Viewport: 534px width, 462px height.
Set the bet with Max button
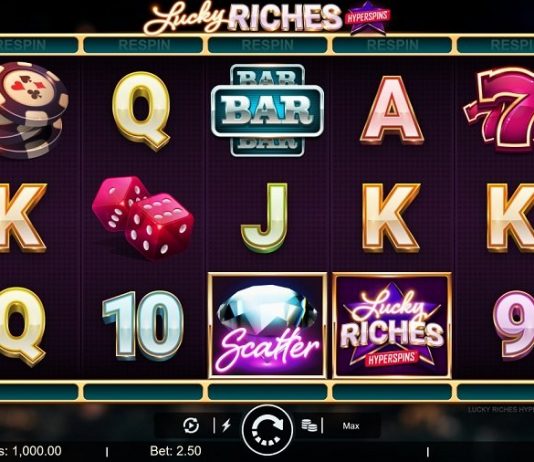pyautogui.click(x=351, y=426)
